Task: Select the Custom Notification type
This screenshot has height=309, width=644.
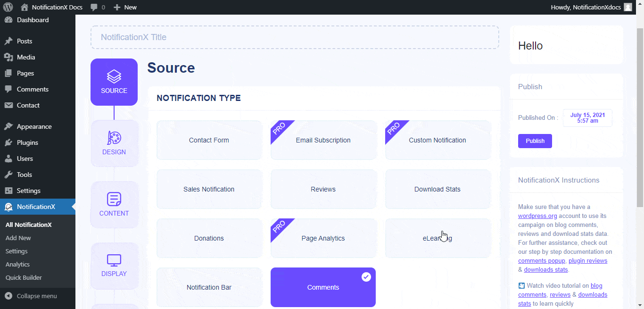Action: [438, 140]
